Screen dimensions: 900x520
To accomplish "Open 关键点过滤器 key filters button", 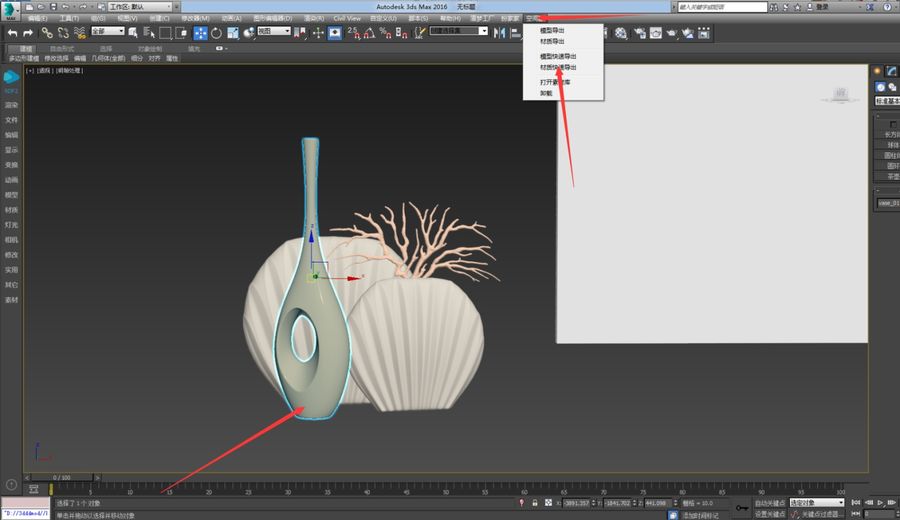I will 821,514.
